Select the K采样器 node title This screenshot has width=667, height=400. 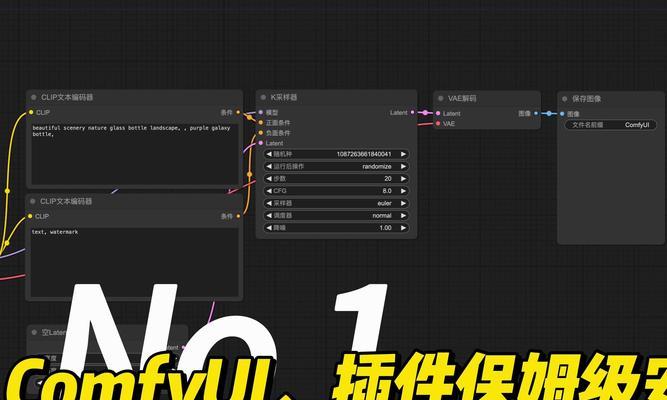[x=284, y=97]
